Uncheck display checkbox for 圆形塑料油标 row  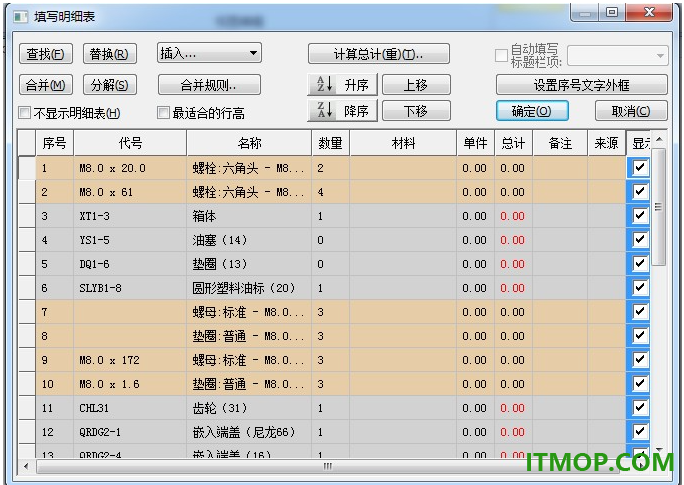coord(640,287)
